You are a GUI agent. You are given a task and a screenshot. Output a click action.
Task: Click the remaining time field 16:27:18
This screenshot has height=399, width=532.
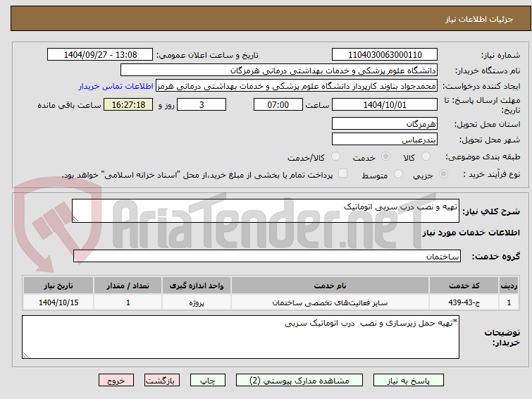coord(128,104)
